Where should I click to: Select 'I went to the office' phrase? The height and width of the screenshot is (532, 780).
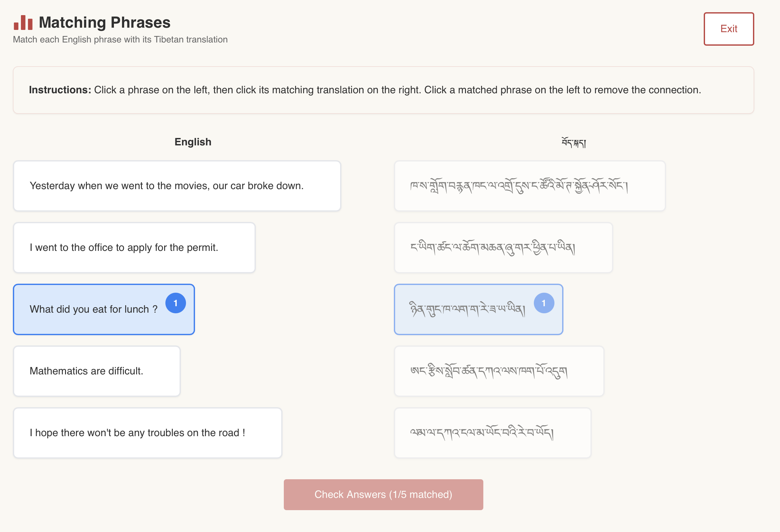coord(134,248)
